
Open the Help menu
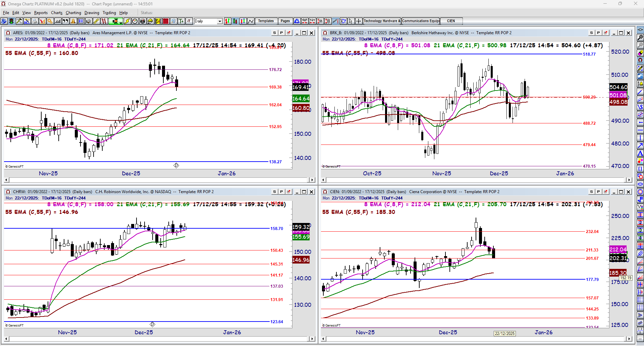123,13
